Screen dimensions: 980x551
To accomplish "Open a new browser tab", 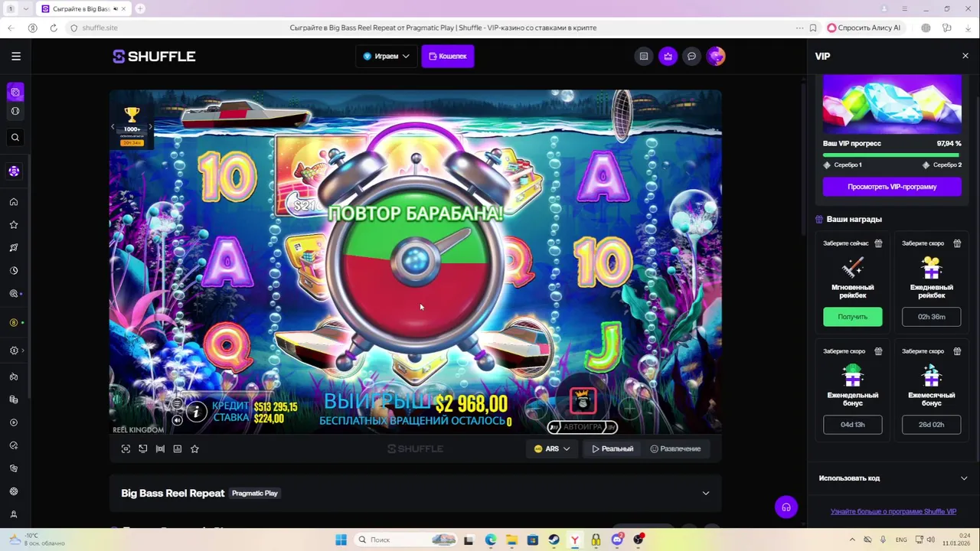I will (x=140, y=8).
